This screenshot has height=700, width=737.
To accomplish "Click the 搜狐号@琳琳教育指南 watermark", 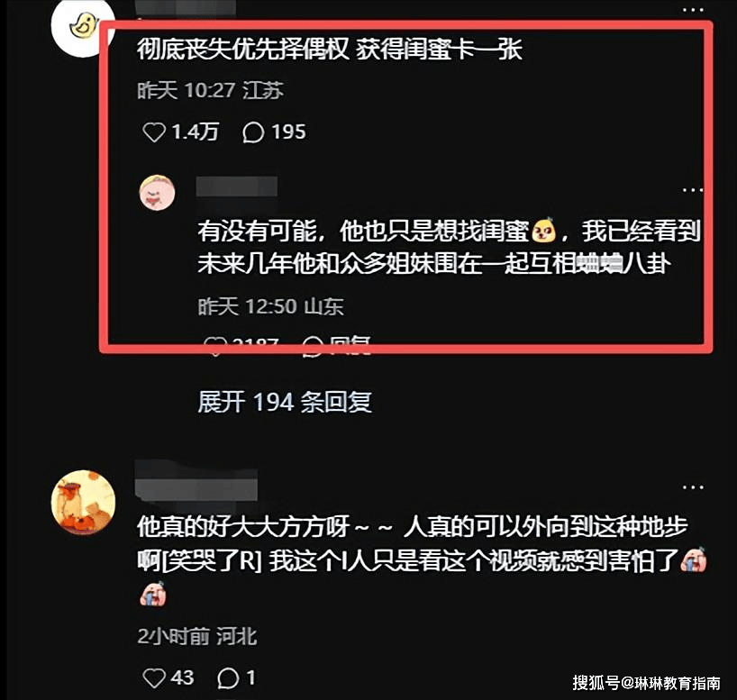I will coord(646,683).
